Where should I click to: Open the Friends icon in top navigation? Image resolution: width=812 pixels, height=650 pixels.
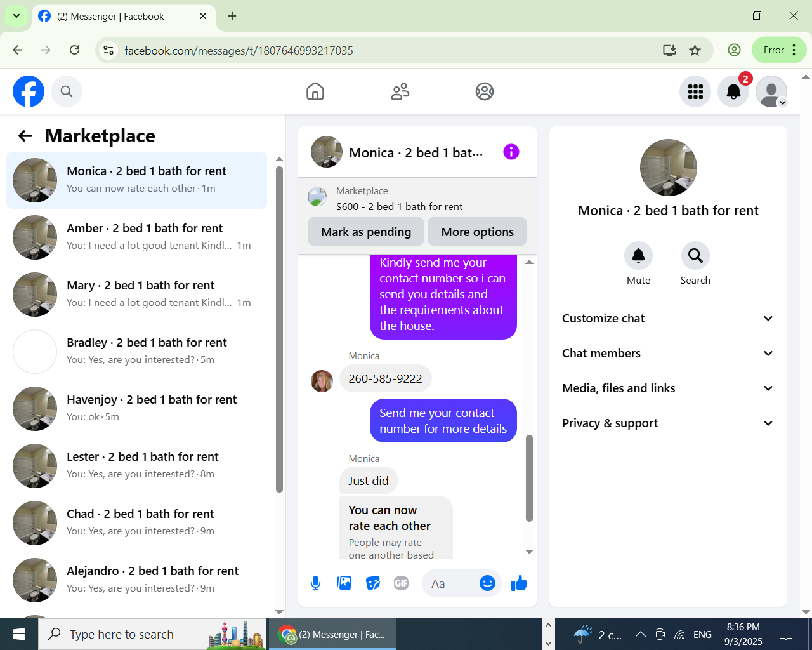[400, 91]
